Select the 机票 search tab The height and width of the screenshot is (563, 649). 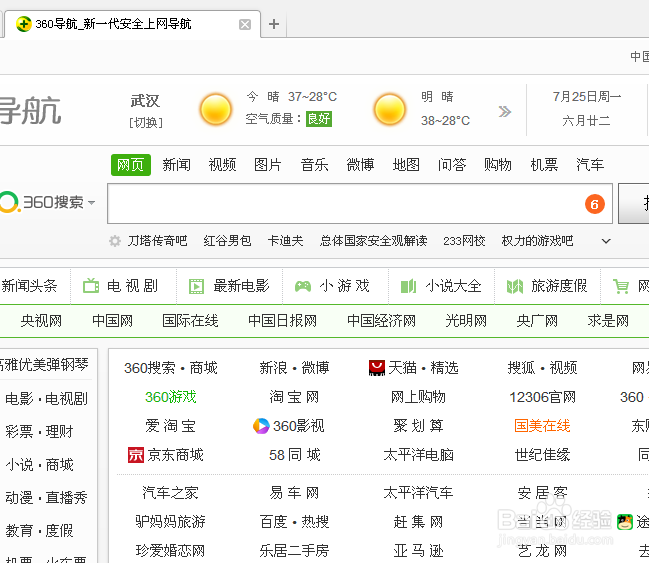coord(544,165)
